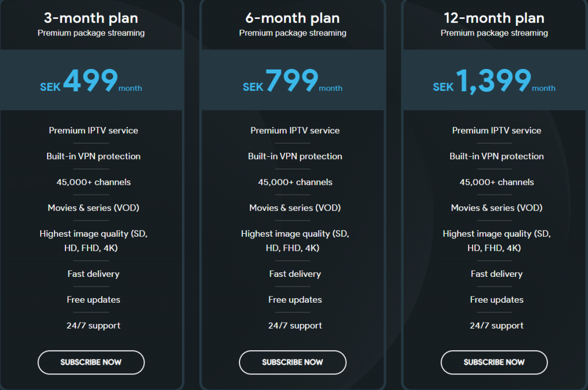Click Built-in VPN protection on 6-month plan

(x=295, y=156)
